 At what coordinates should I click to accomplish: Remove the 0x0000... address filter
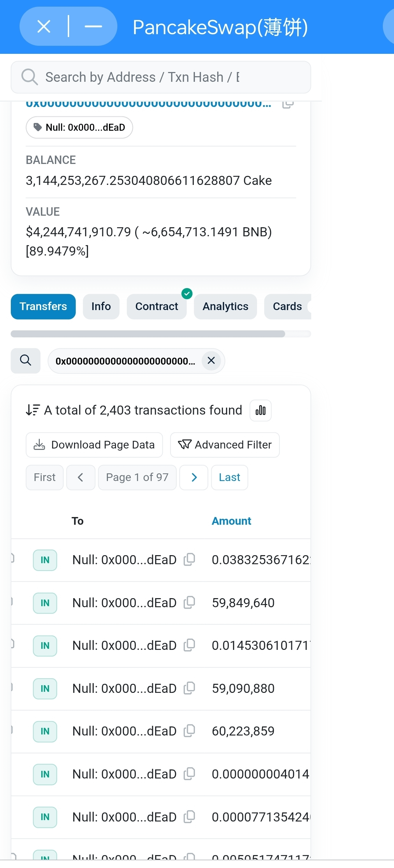[x=211, y=360]
